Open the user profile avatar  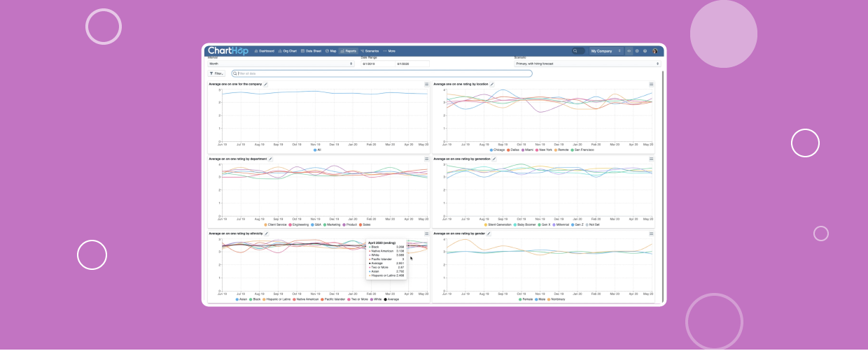(654, 51)
